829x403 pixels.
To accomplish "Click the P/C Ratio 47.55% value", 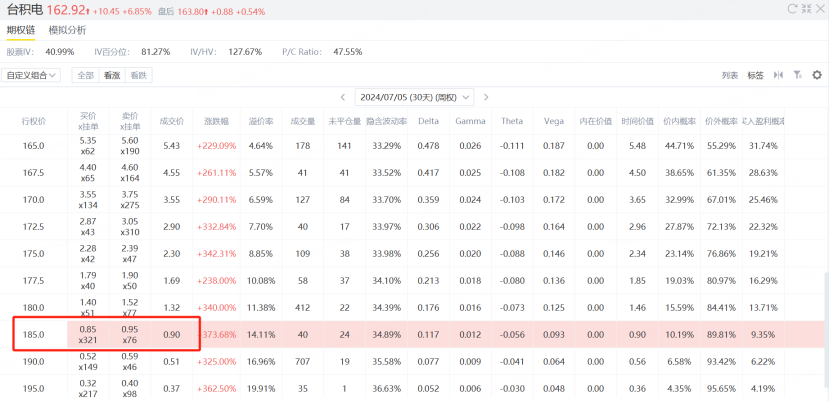I will [348, 52].
